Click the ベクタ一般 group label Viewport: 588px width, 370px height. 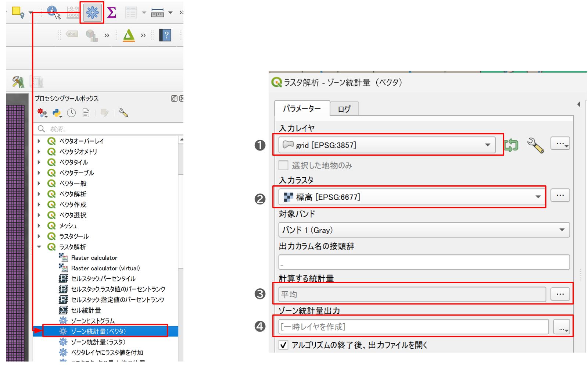click(x=73, y=184)
